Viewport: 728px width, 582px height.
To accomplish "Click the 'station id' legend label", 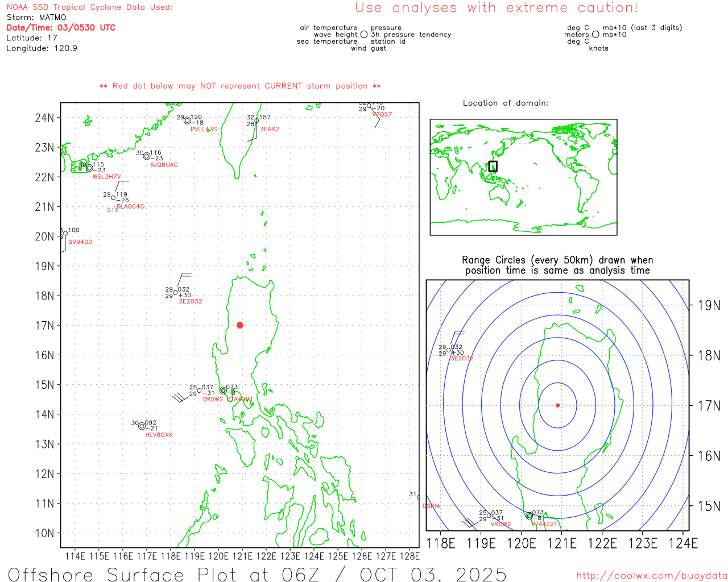I will coord(388,41).
